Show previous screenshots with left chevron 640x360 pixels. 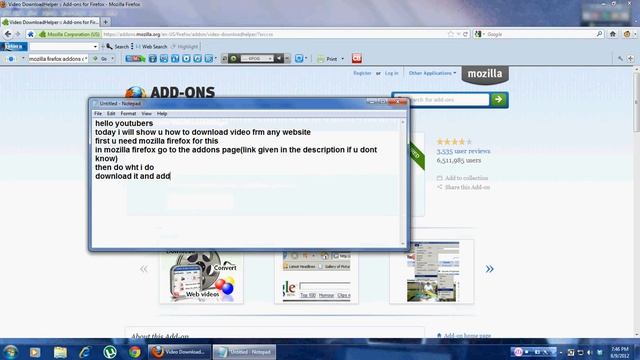click(x=144, y=269)
